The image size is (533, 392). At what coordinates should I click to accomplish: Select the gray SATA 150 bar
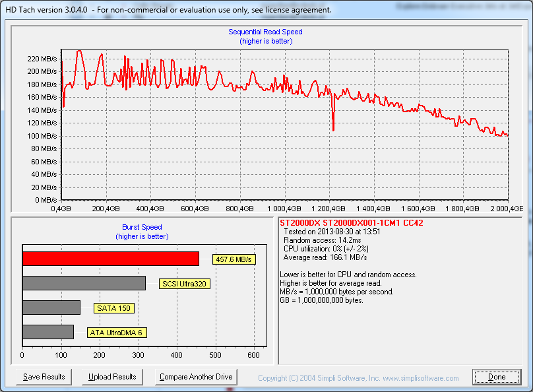pos(51,308)
